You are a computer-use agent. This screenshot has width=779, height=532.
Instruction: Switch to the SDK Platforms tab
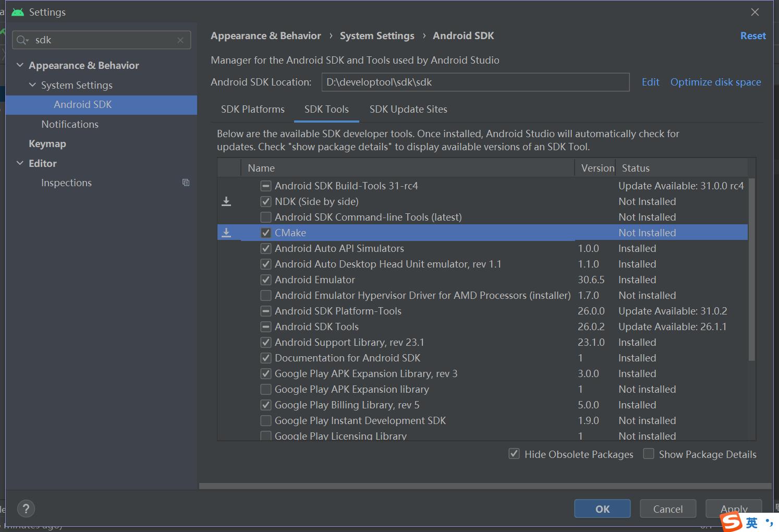253,109
